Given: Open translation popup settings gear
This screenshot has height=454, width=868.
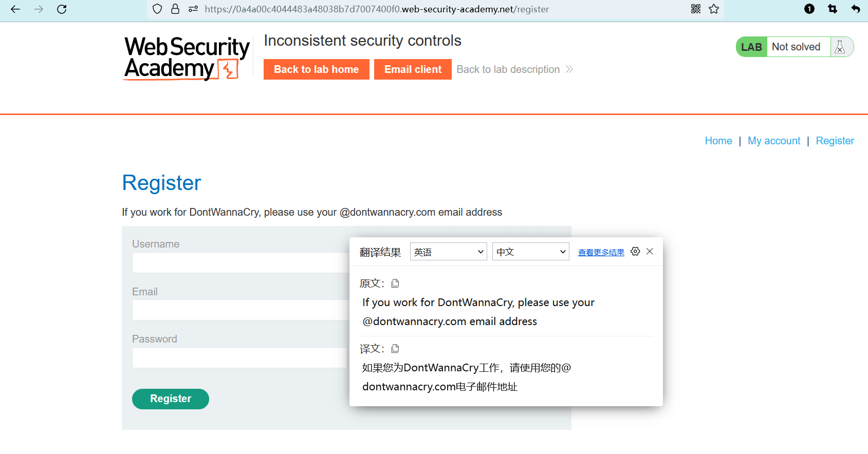Looking at the screenshot, I should pos(635,251).
